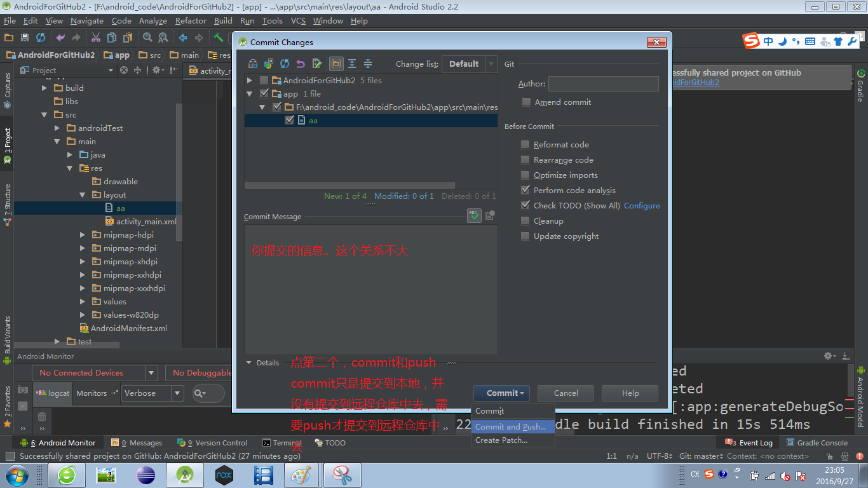Screen dimensions: 868x488
Task: Click the Paste icon in main toolbar
Action: tap(127, 37)
